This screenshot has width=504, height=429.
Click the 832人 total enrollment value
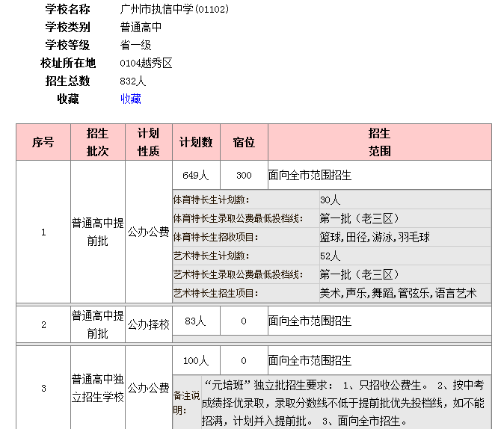click(x=133, y=81)
